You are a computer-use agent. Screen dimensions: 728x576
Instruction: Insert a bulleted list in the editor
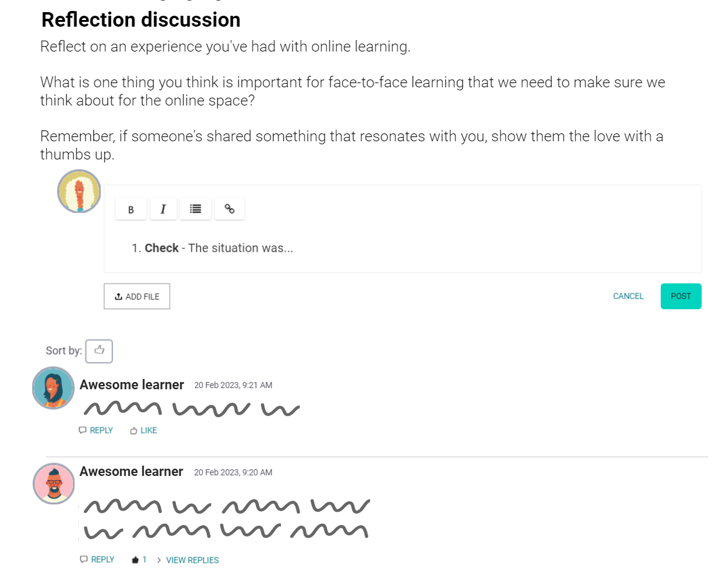click(195, 209)
